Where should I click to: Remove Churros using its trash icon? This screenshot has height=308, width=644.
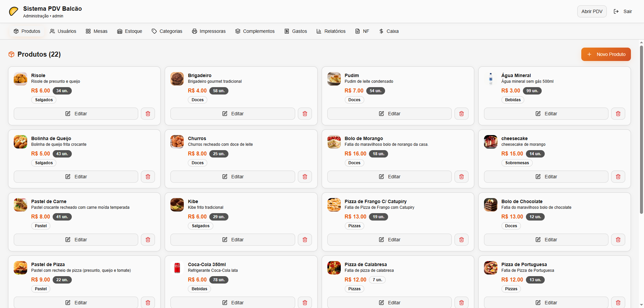(x=305, y=177)
